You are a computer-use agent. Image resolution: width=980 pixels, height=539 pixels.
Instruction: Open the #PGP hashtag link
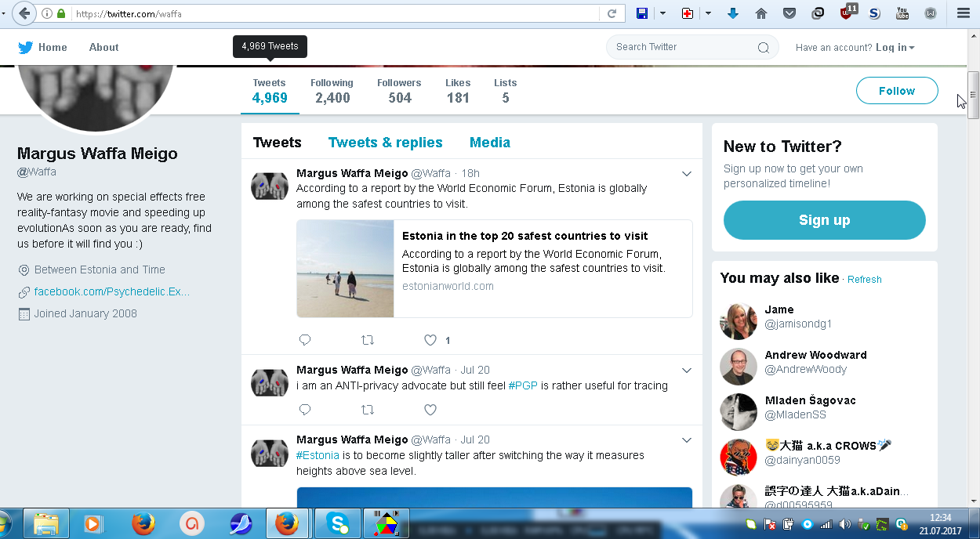pyautogui.click(x=523, y=385)
